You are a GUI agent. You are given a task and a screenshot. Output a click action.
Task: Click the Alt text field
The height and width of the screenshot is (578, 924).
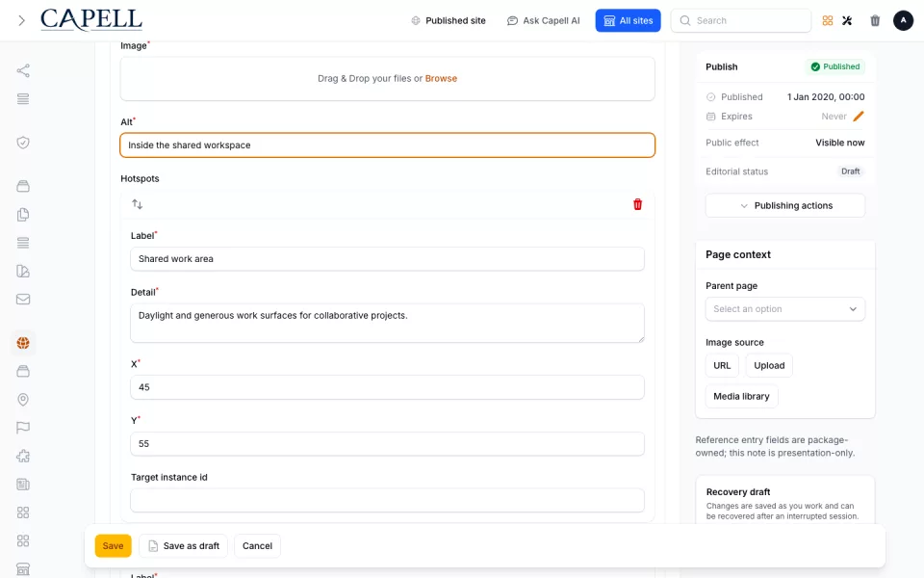[387, 145]
